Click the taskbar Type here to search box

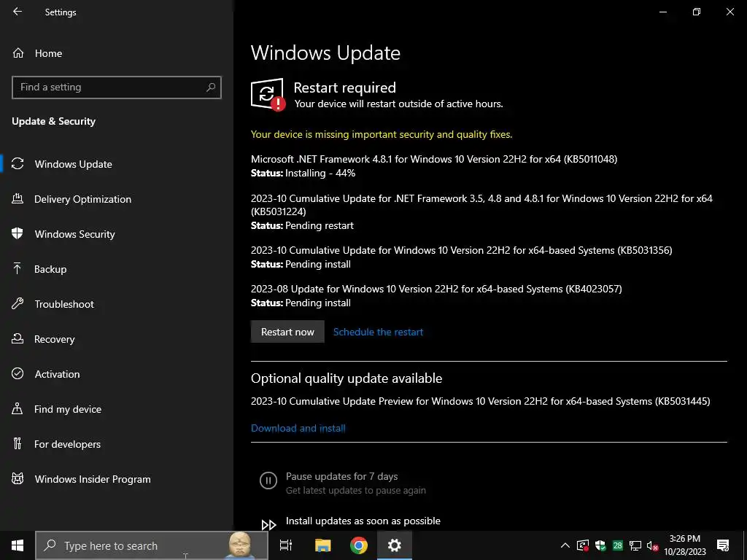pos(152,545)
